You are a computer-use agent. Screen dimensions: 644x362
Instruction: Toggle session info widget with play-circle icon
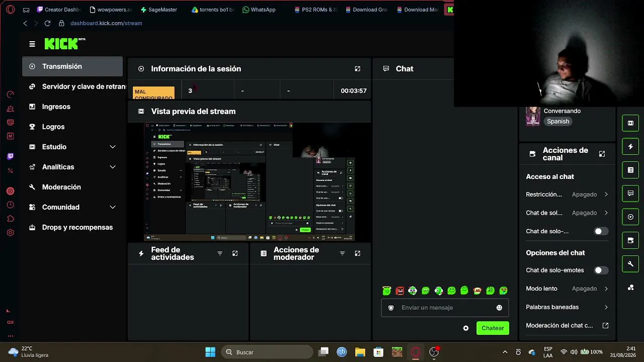630,217
